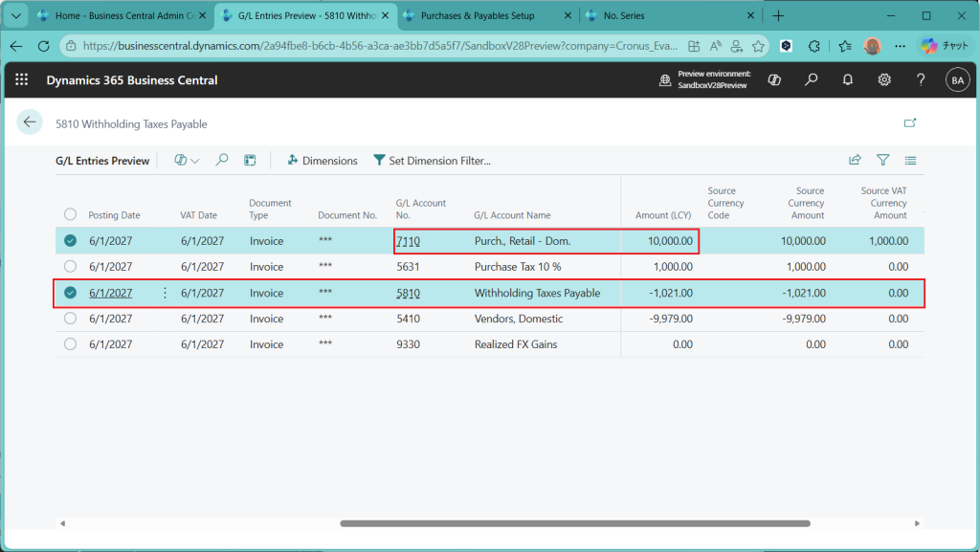Open row options for Withholding Taxes Payable entry
The height and width of the screenshot is (552, 980).
tap(165, 294)
